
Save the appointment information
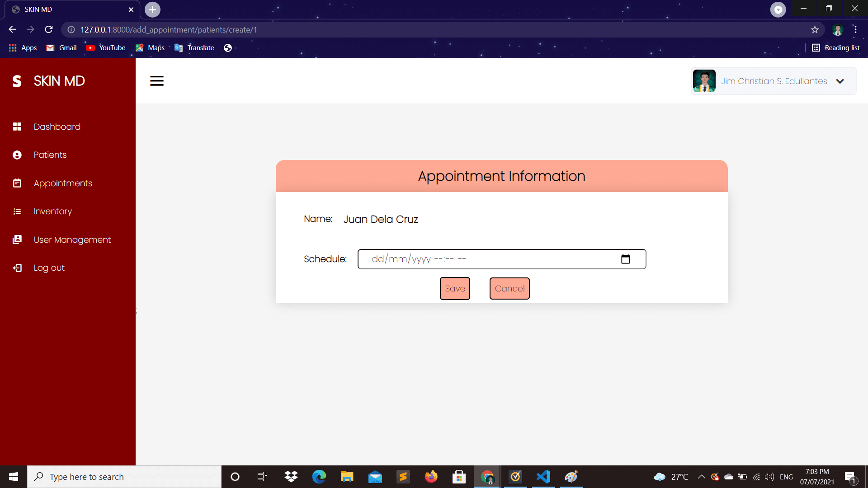coord(455,288)
